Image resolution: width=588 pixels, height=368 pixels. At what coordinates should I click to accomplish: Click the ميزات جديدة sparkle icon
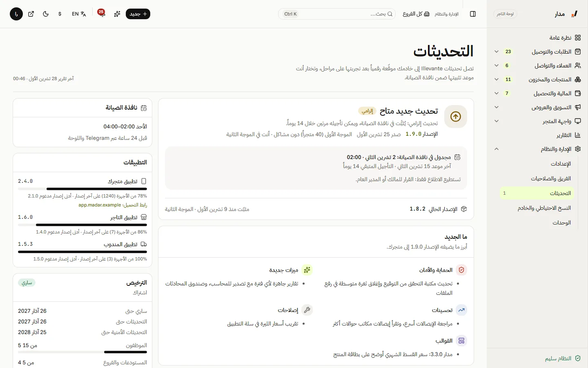pyautogui.click(x=307, y=270)
